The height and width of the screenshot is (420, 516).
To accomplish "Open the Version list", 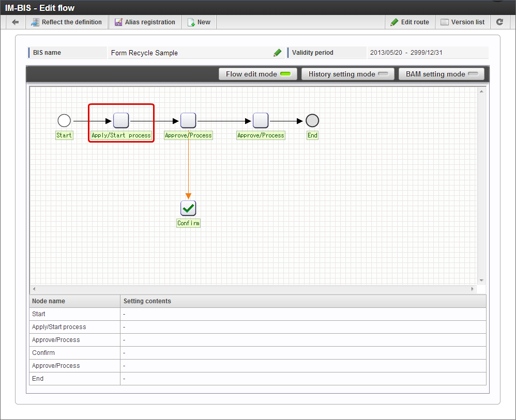I will (462, 22).
